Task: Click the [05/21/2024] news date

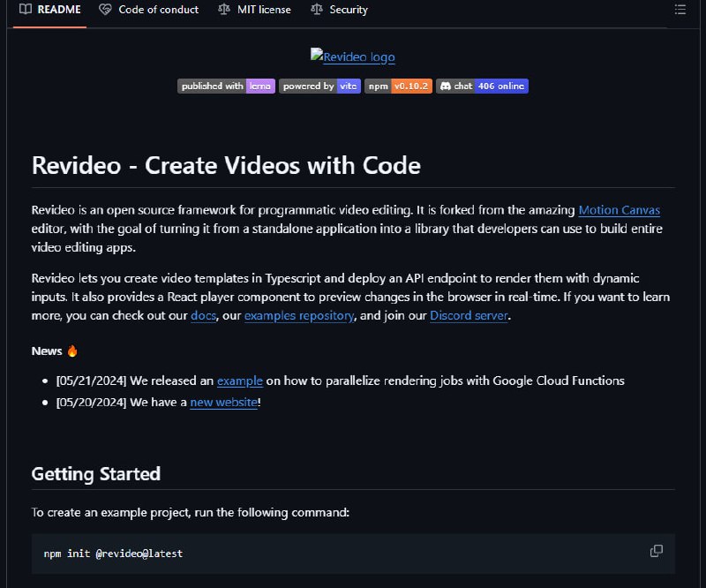Action: [92, 381]
